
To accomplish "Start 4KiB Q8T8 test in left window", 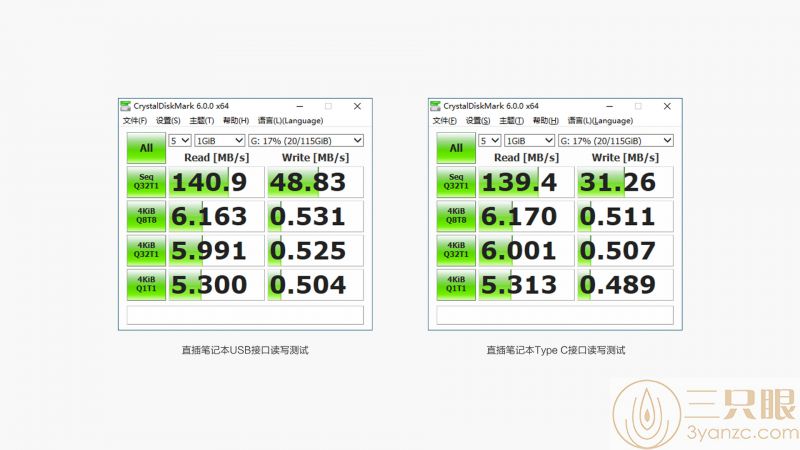I will tap(146, 216).
